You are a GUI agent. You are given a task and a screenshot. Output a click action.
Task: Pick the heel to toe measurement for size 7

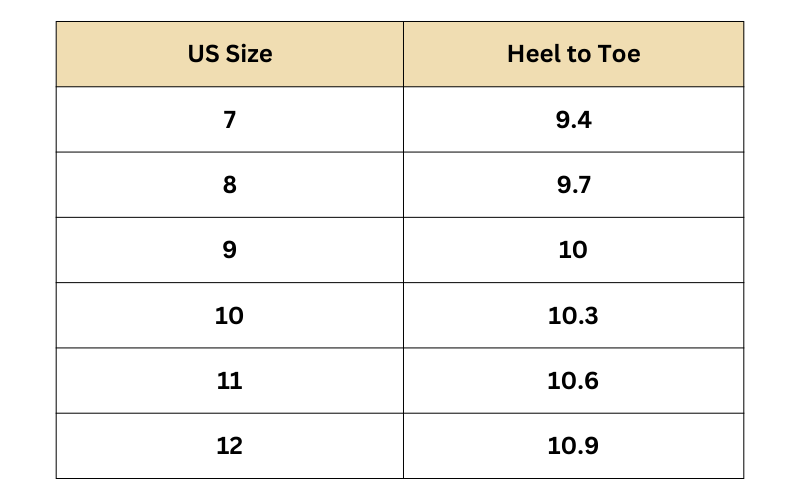point(573,120)
